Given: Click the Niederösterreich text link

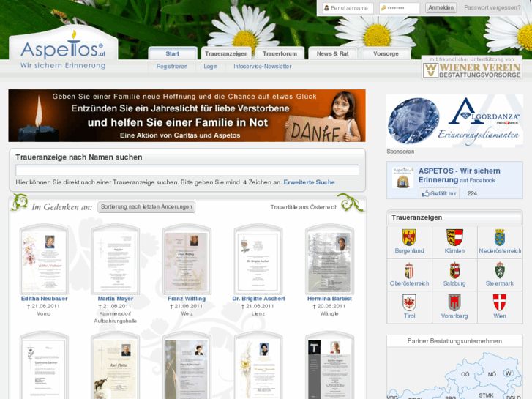Looking at the screenshot, I should [x=500, y=251].
